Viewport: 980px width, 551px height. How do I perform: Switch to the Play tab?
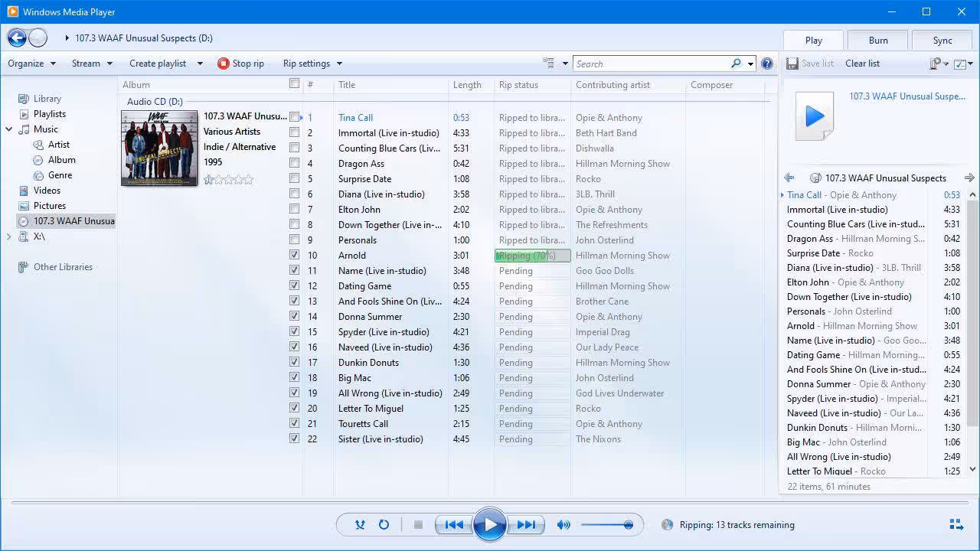(813, 41)
